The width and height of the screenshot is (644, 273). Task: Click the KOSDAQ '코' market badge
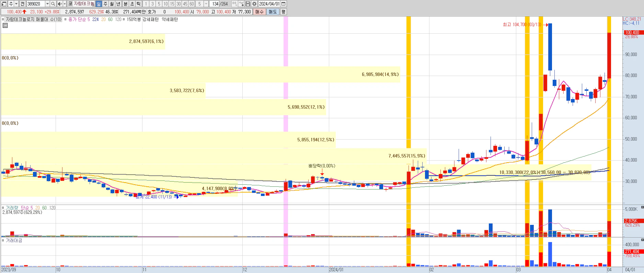pos(70,4)
